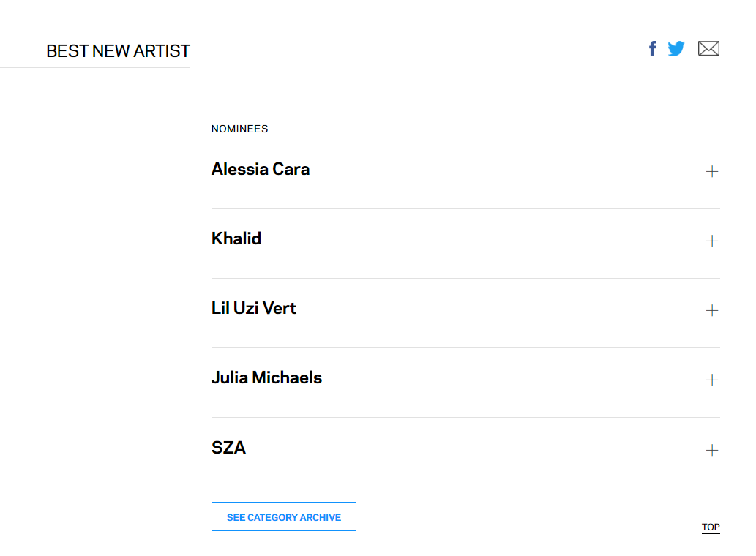Click the plus icon beside Khalid
Image resolution: width=756 pixels, height=556 pixels.
point(712,241)
